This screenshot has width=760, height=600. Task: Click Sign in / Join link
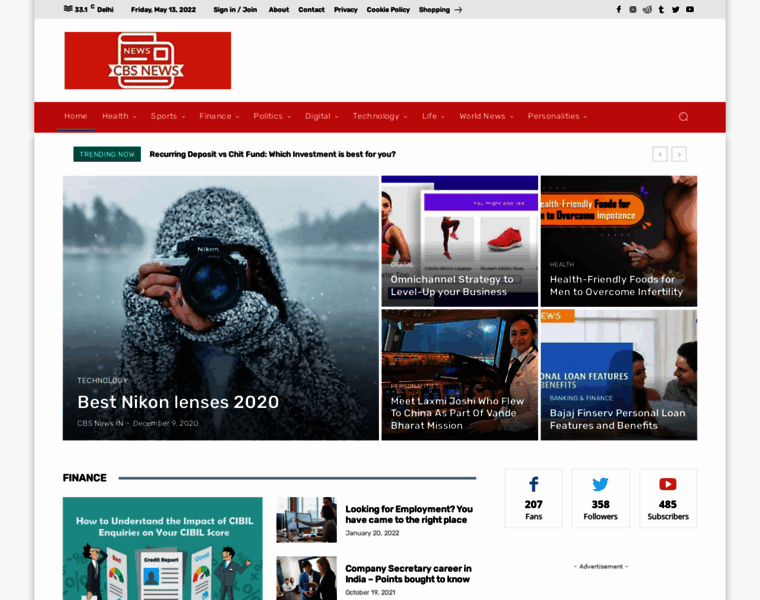[235, 10]
